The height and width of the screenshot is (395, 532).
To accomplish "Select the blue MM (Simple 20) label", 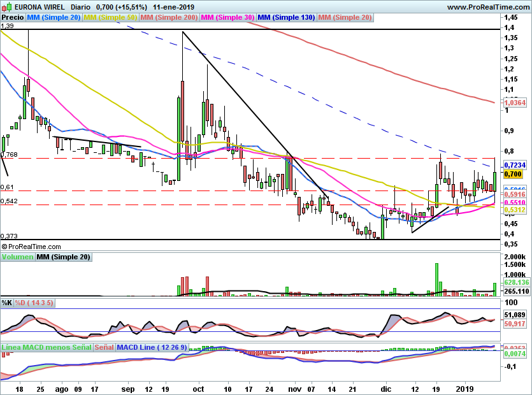I will coord(54,17).
